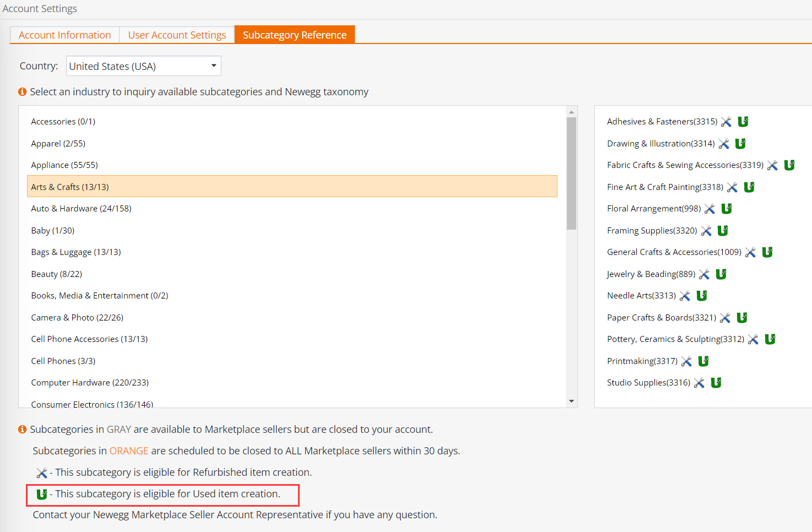Select Bags & Luggage (13/13) industry
The image size is (812, 532).
[292, 252]
